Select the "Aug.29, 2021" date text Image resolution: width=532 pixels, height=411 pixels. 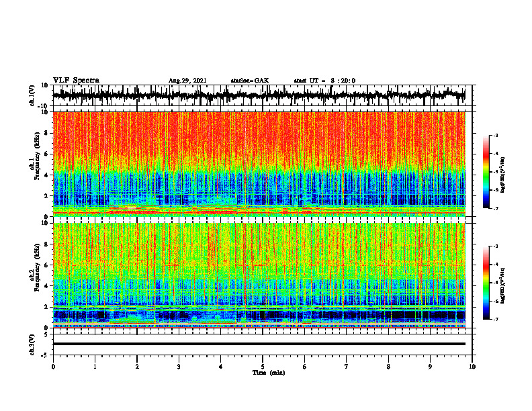pos(187,81)
